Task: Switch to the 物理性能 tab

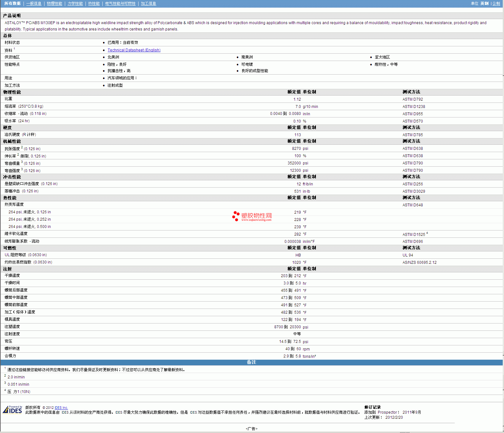Action: coord(54,3)
